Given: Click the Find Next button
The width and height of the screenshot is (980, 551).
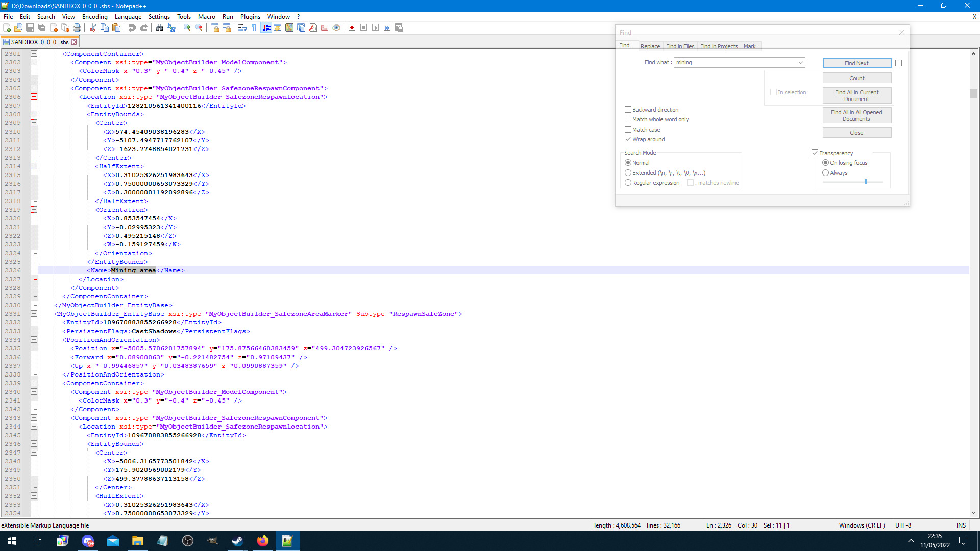Looking at the screenshot, I should pos(856,63).
